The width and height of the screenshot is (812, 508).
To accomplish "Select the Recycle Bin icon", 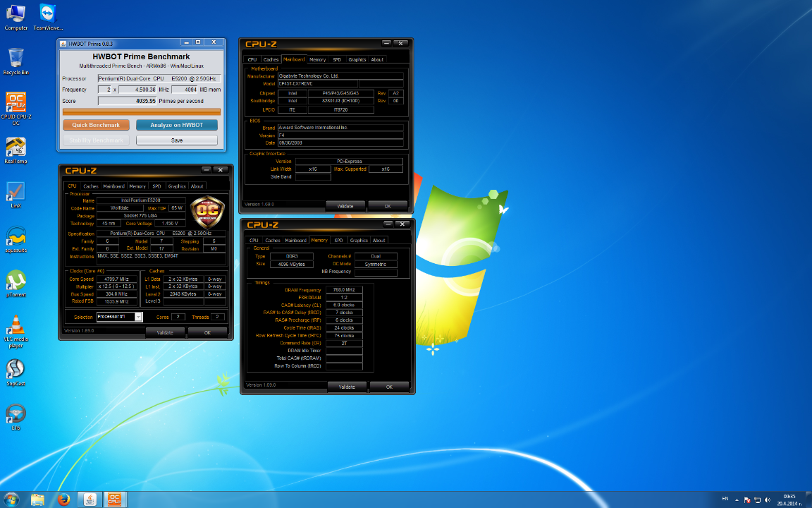I will 16,61.
